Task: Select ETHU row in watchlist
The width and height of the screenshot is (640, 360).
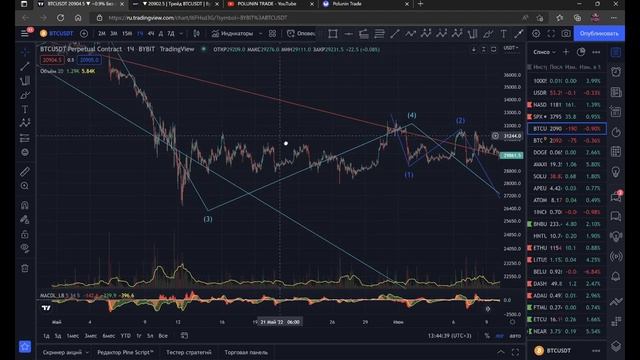Action: pos(567,248)
